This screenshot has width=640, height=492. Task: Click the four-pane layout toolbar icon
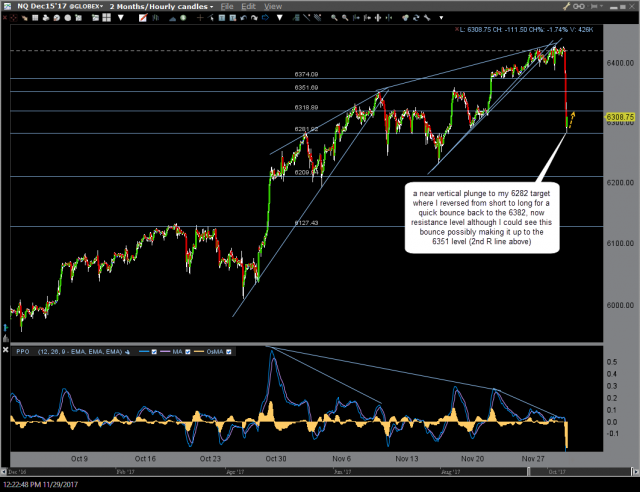pos(107,18)
